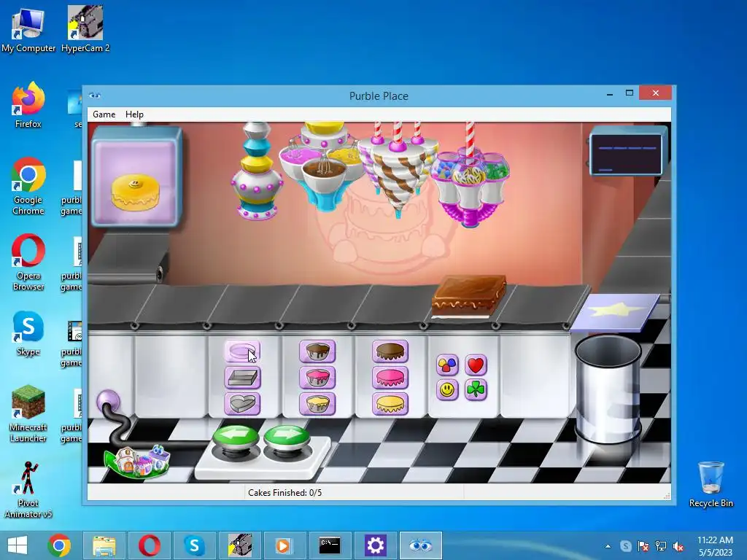Image resolution: width=747 pixels, height=560 pixels.
Task: Open the Game menu
Action: (104, 114)
